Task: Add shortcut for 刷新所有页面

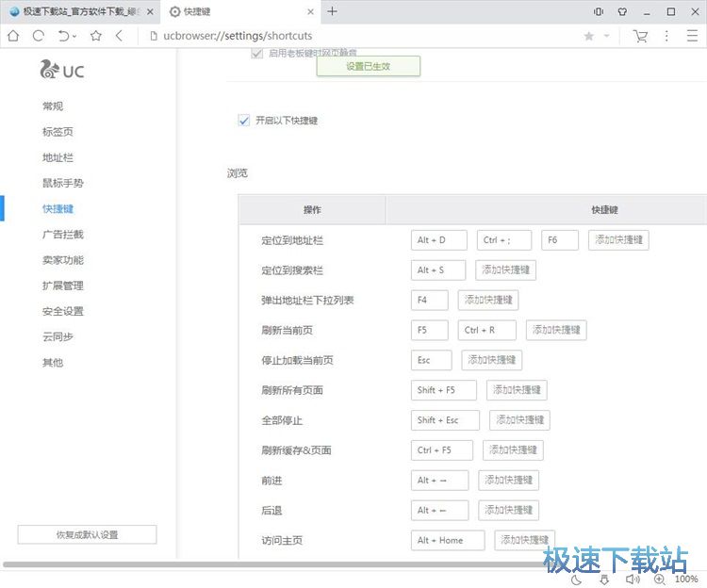Action: [517, 390]
